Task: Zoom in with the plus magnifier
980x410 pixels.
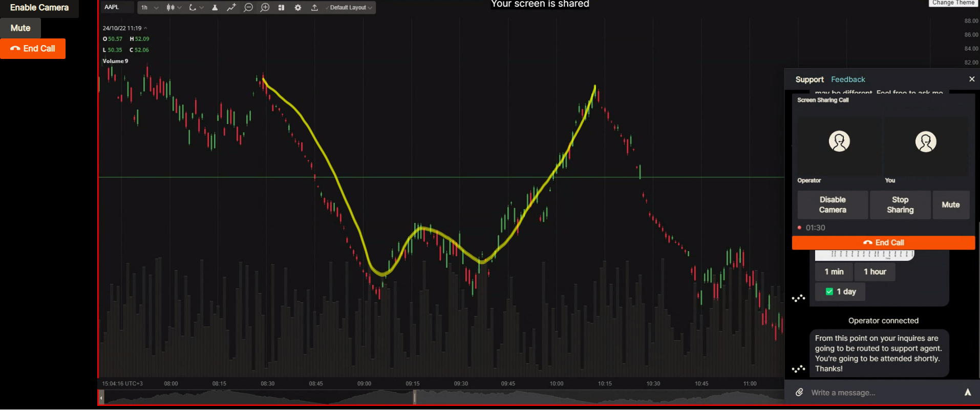Action: pos(265,8)
